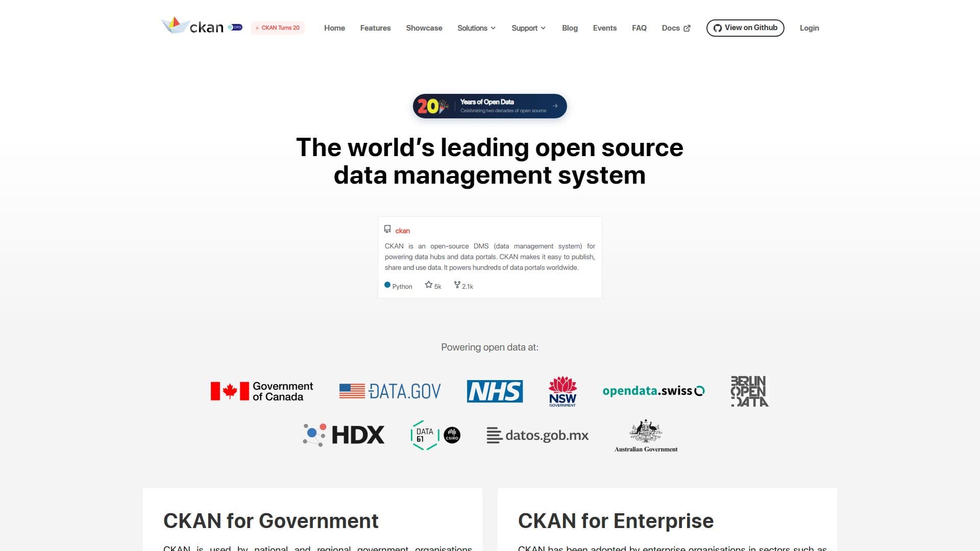Click the Powering open data at label
Screen dimensions: 980x551
coord(489,347)
